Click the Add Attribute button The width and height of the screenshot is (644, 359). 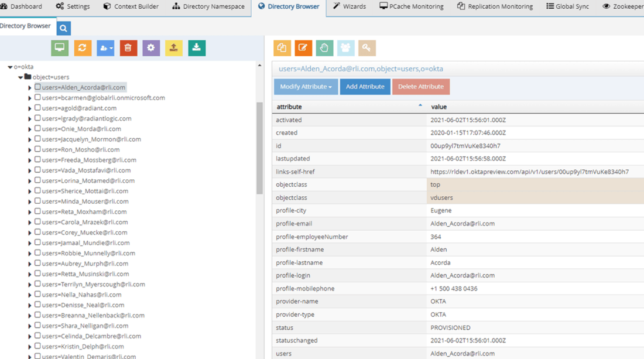tap(365, 87)
